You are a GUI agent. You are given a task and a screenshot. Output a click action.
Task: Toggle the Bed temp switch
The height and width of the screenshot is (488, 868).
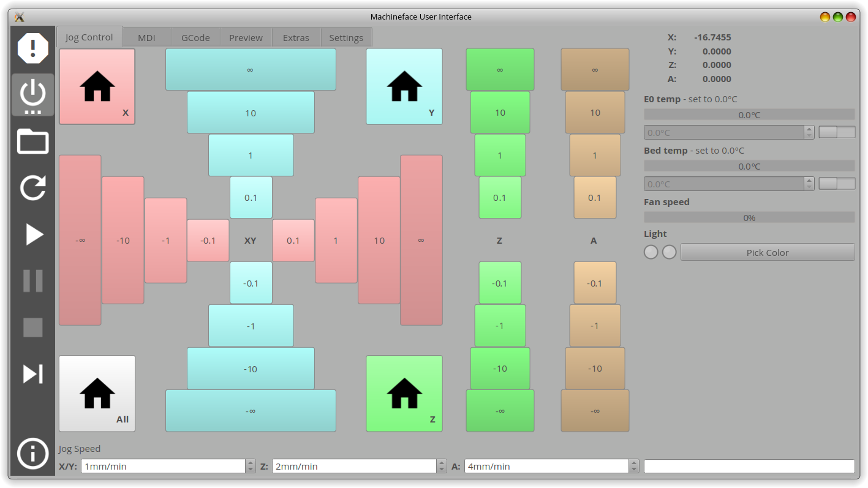point(837,184)
